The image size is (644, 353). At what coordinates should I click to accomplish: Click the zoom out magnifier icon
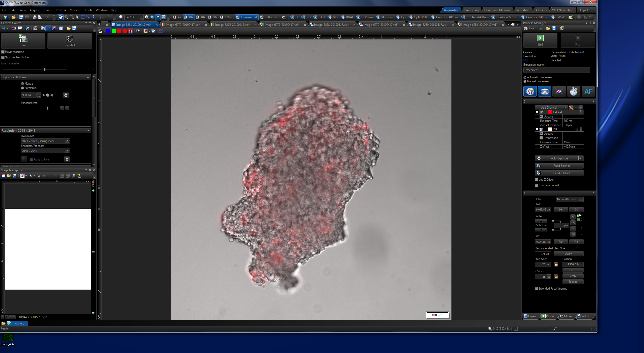point(121,17)
